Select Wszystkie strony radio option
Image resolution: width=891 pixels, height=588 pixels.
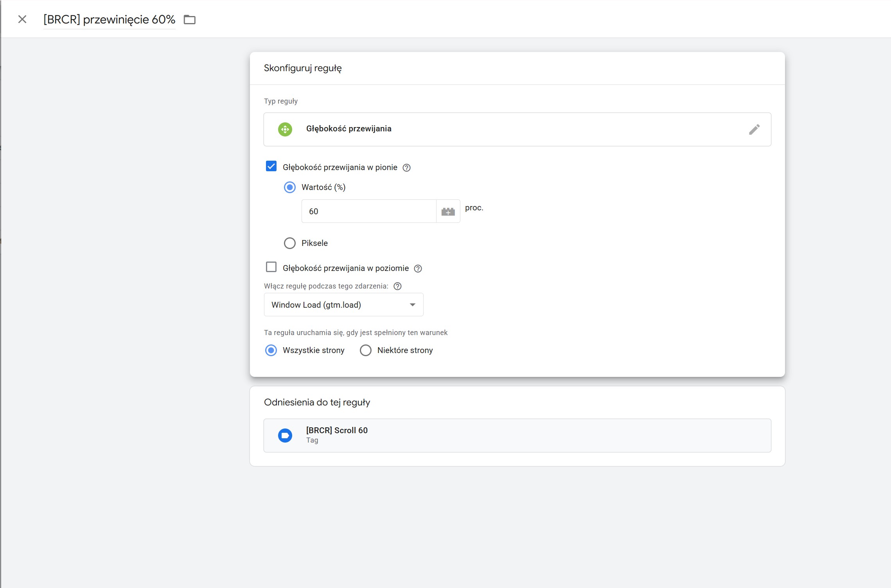271,350
